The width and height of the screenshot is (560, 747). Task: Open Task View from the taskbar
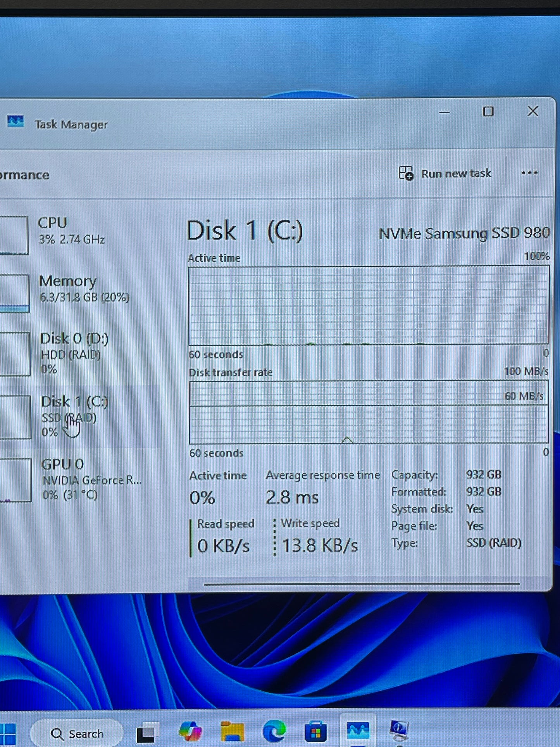coord(147,733)
